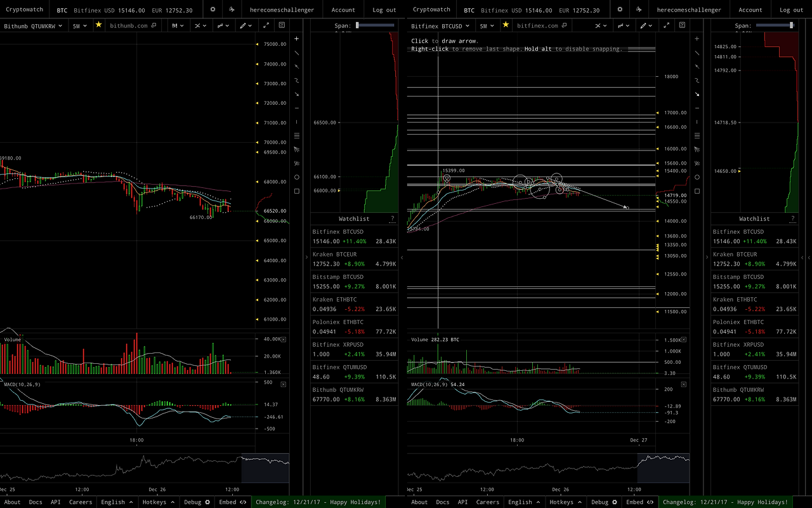Open the holiday Changelog banner, left footer
Viewport: 812px width, 508px height.
coord(318,502)
